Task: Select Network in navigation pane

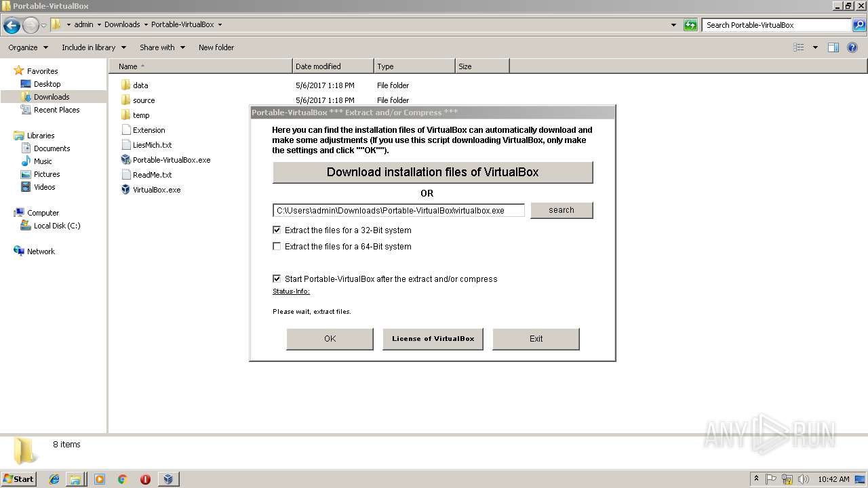Action: 41,251
